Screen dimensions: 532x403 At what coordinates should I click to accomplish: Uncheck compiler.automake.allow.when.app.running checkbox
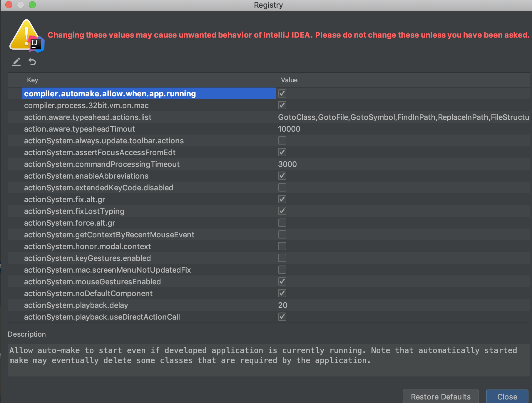point(282,93)
